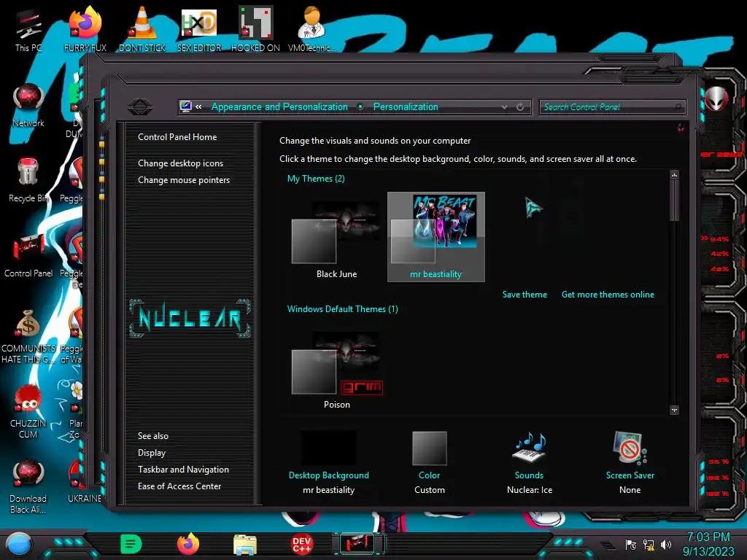
Task: Click the black Desktop Background preview thumbnail
Action: point(329,448)
